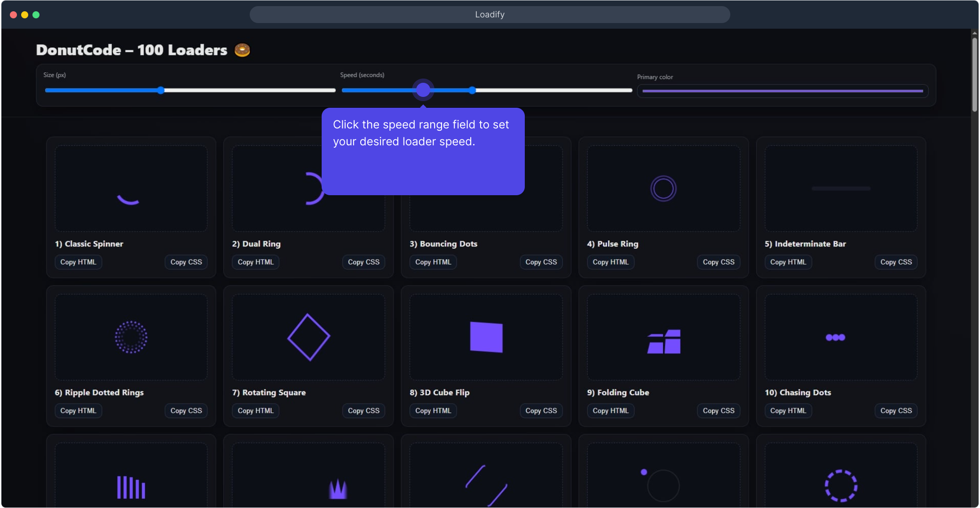Copy HTML for Rotating Square
980x508 pixels.
(x=255, y=411)
